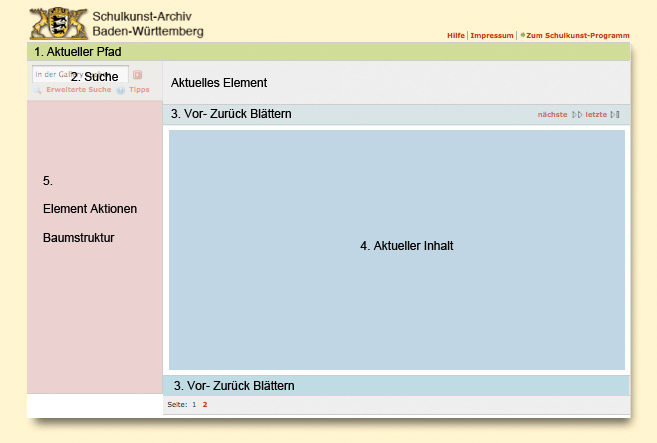Click the info icon before Tipps

pyautogui.click(x=120, y=90)
